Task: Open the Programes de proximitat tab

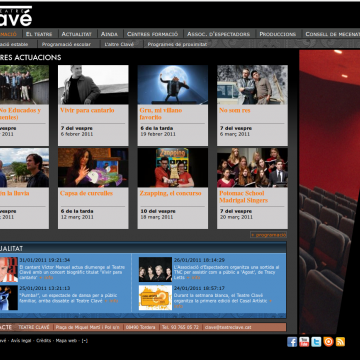Action: 177,44
